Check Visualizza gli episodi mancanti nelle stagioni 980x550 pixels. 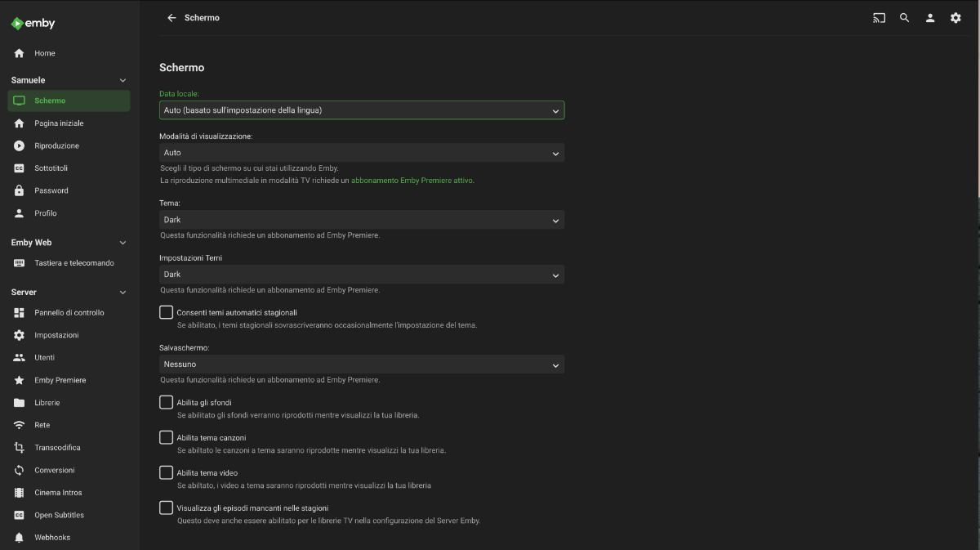point(167,508)
